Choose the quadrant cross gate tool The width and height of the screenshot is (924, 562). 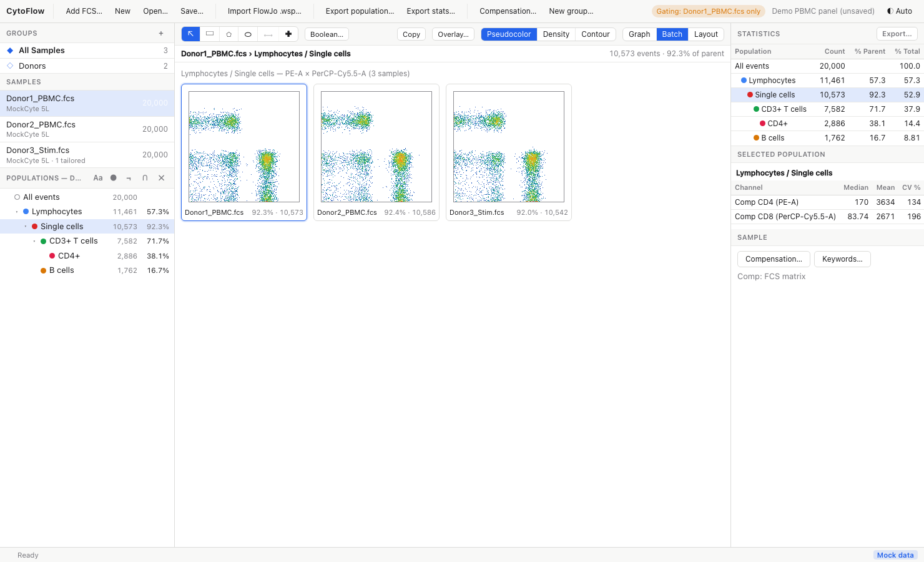288,34
